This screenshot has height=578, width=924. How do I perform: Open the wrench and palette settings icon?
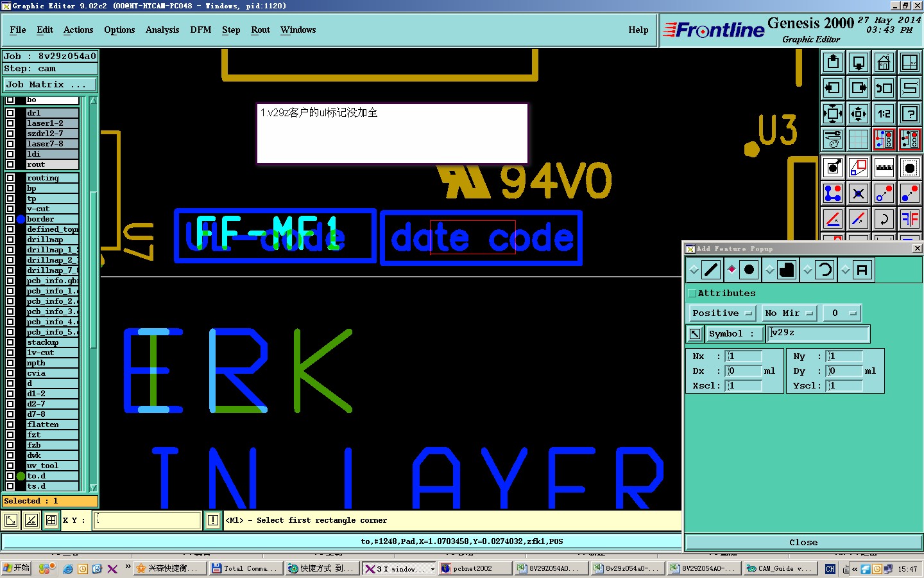pyautogui.click(x=833, y=139)
